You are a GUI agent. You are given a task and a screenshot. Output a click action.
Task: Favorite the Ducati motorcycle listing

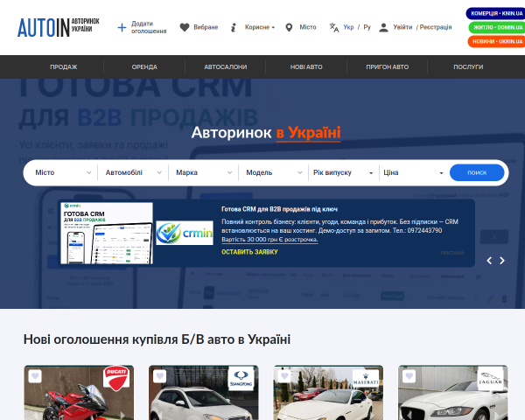click(35, 375)
